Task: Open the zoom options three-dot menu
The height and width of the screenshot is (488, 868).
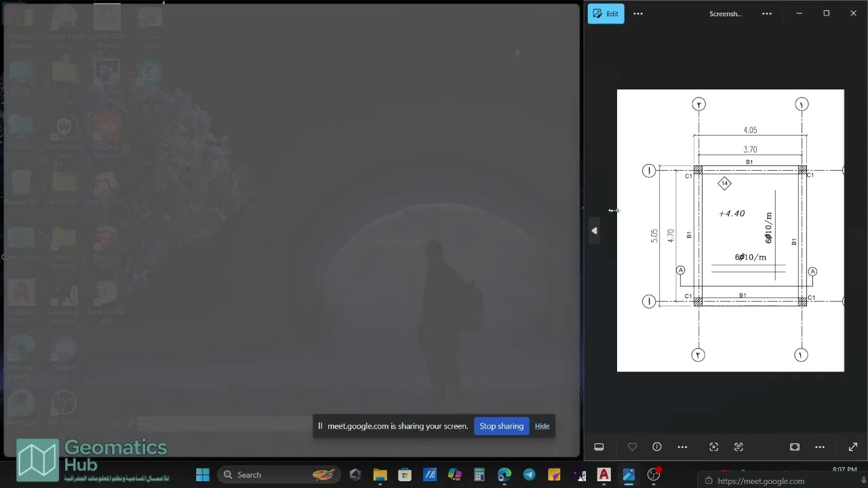Action: (x=820, y=447)
